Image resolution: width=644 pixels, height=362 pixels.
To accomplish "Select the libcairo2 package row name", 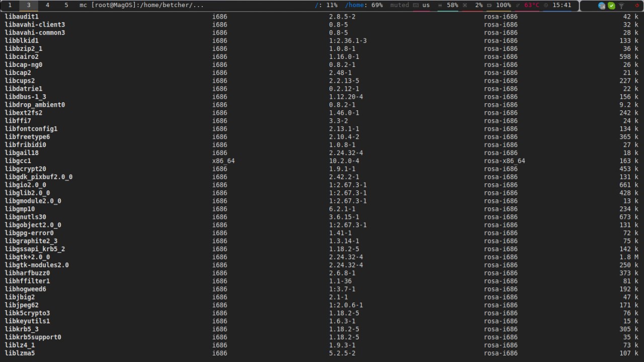I will coord(22,57).
